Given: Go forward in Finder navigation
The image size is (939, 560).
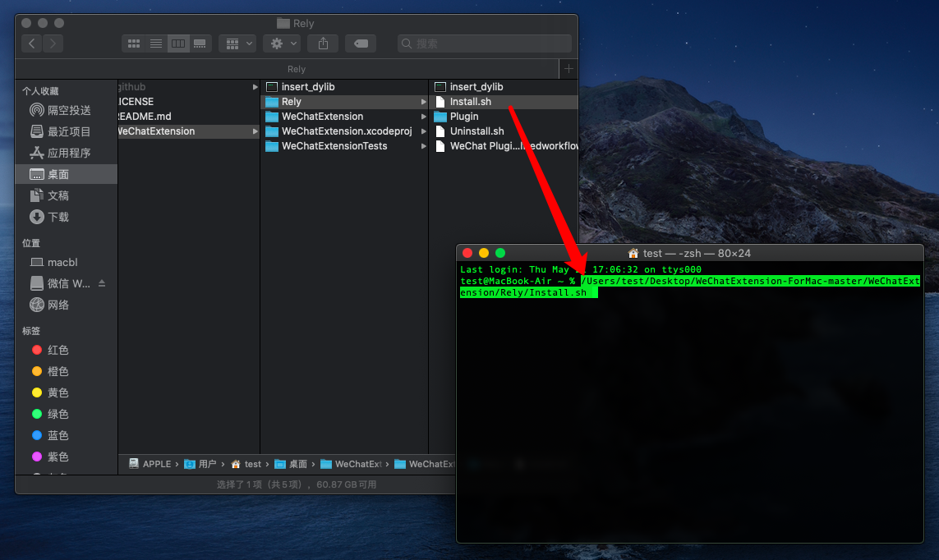Looking at the screenshot, I should (53, 43).
